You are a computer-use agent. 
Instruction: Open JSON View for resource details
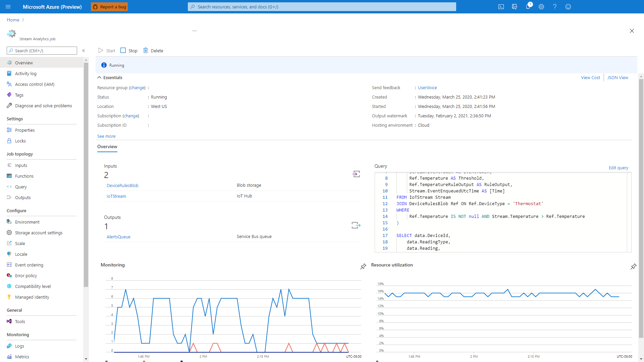tap(618, 77)
